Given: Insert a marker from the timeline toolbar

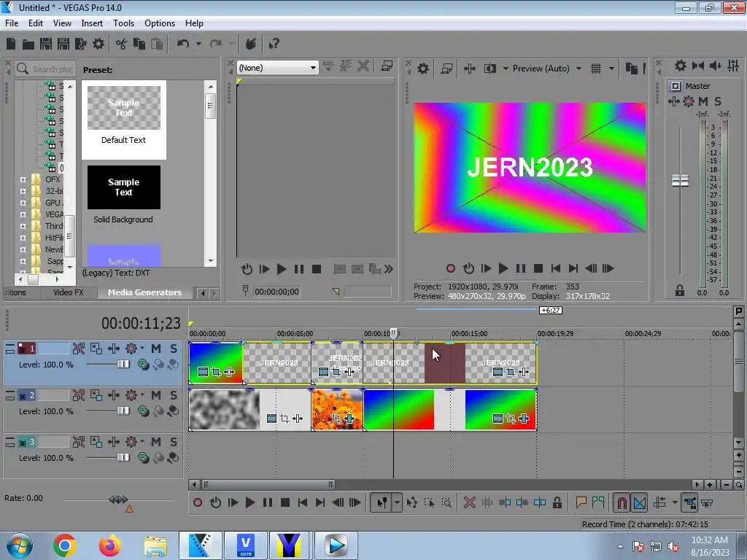Looking at the screenshot, I should pos(581,502).
